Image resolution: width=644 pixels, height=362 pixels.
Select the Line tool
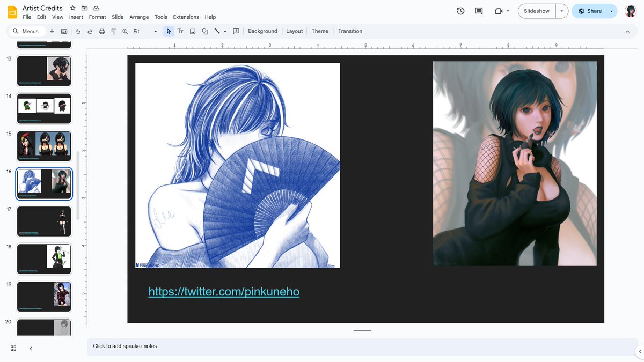click(217, 31)
